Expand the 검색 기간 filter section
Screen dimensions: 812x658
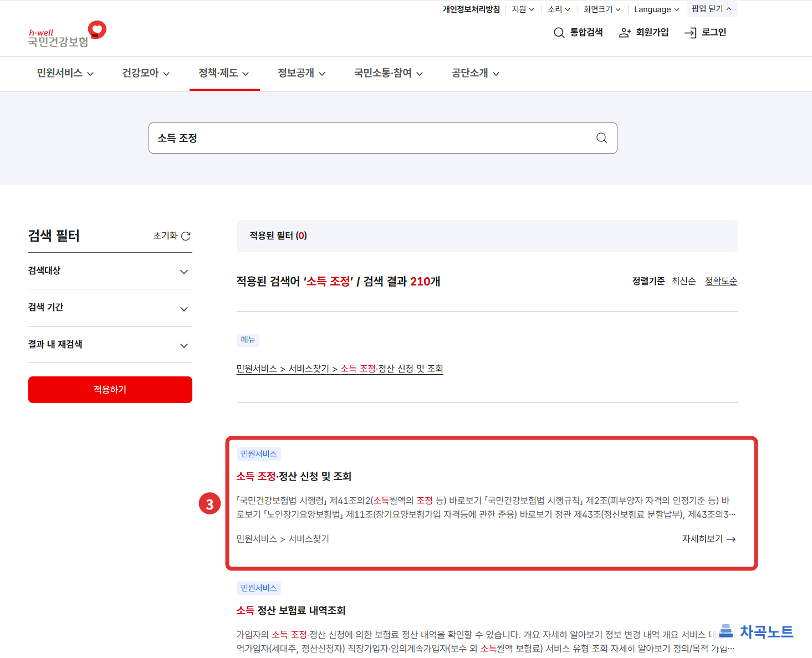coord(110,308)
